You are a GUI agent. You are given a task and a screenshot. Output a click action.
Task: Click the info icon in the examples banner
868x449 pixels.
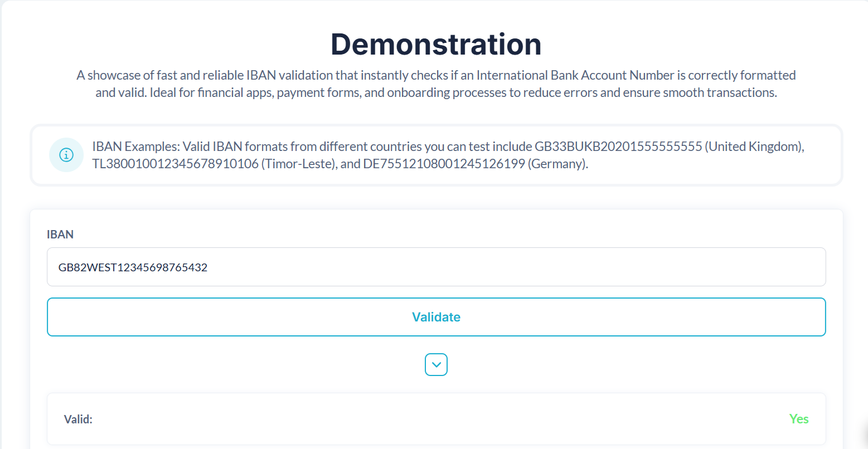click(x=66, y=155)
